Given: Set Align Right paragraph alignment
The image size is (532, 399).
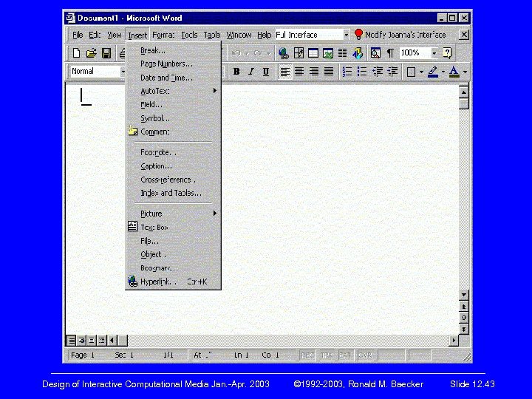Looking at the screenshot, I should tap(314, 72).
